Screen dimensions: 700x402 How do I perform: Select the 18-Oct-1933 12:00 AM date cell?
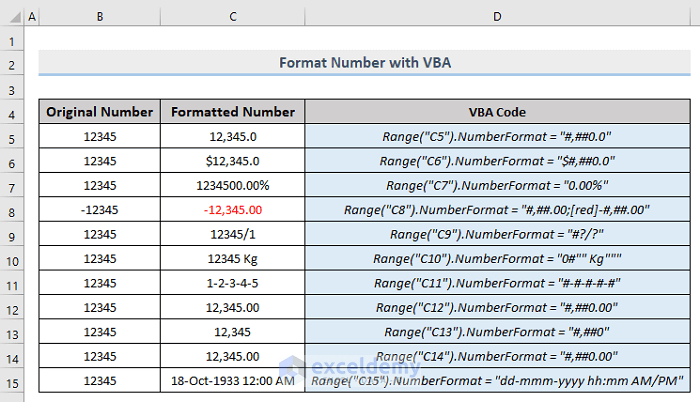click(232, 381)
